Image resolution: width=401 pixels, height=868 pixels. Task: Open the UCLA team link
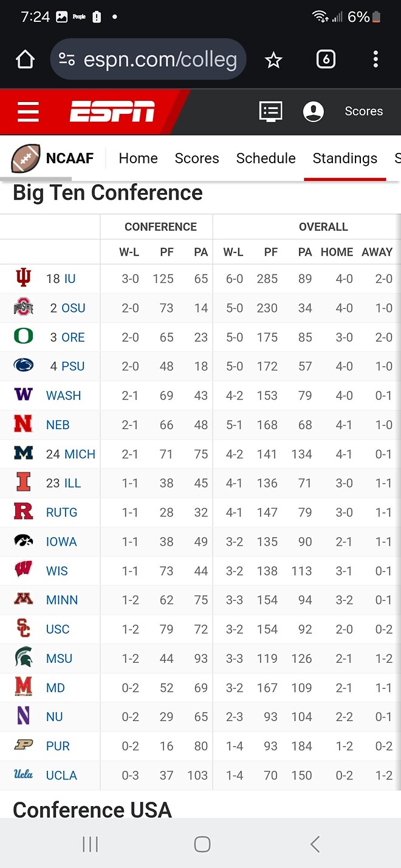click(x=61, y=775)
